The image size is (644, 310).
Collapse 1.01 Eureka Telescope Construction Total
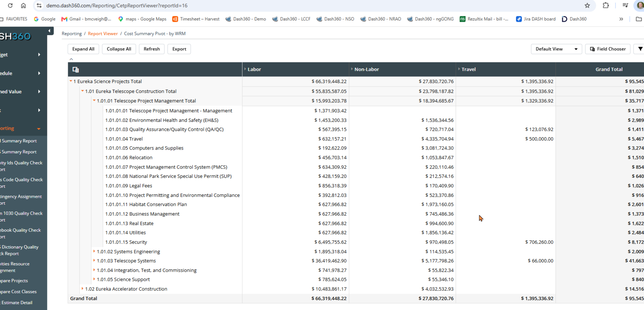82,91
